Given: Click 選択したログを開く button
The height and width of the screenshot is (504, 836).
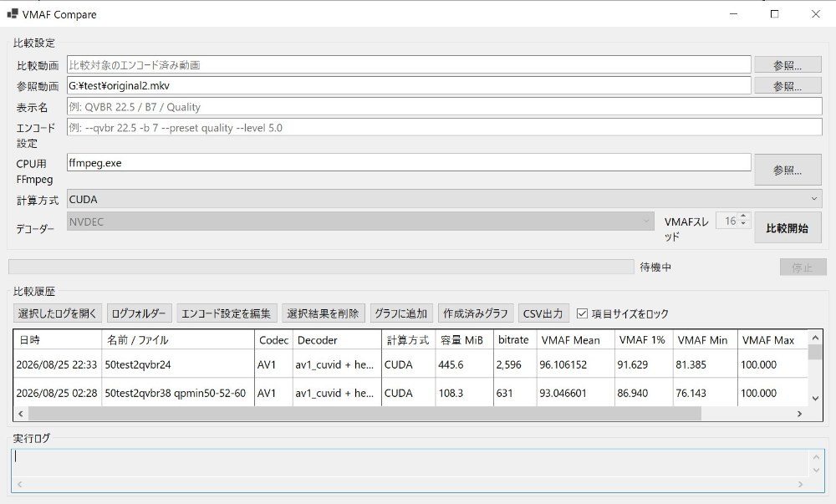Looking at the screenshot, I should tap(57, 313).
